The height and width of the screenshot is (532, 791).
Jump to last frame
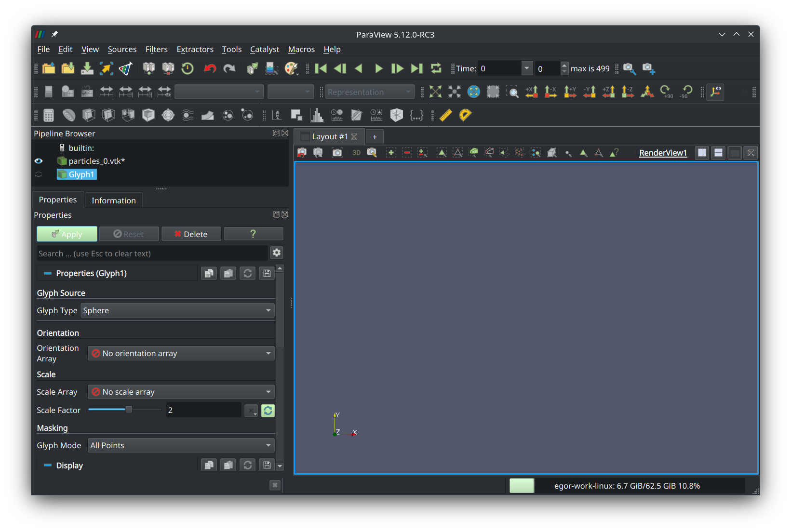tap(416, 68)
